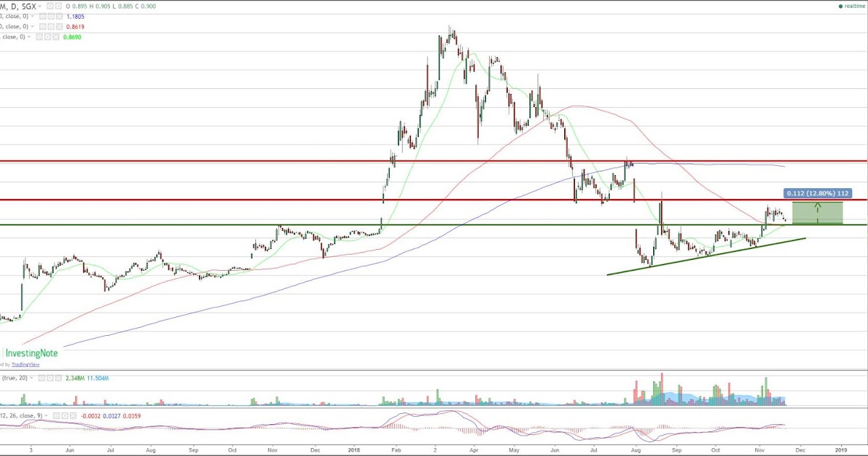The width and height of the screenshot is (868, 456).
Task: Expand the dropdown next to the SGX symbol legend
Action: (x=40, y=6)
